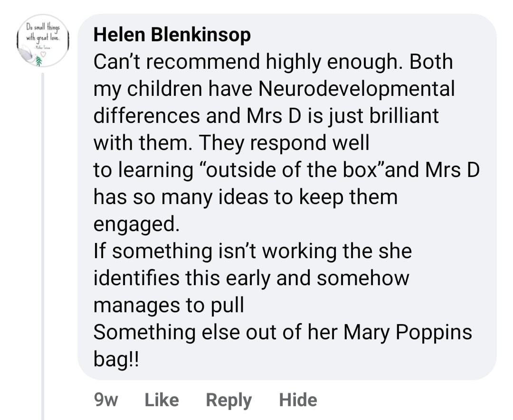Click "with great love" text in the avatar
Viewport: 513px width, 420px height.
click(43, 38)
